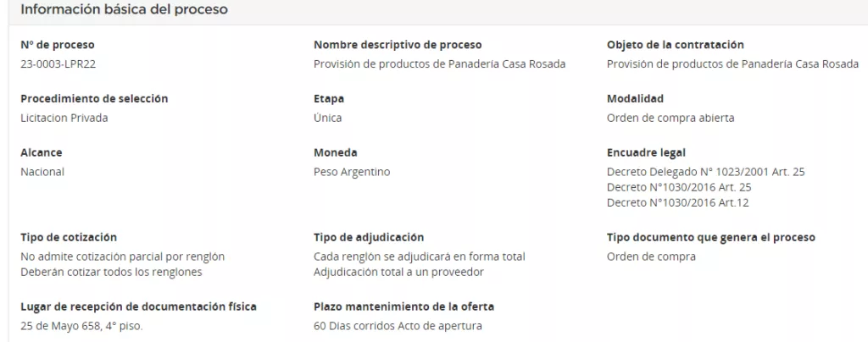Click the 'Peso Argentino' currency value
The width and height of the screenshot is (868, 342).
pos(352,172)
